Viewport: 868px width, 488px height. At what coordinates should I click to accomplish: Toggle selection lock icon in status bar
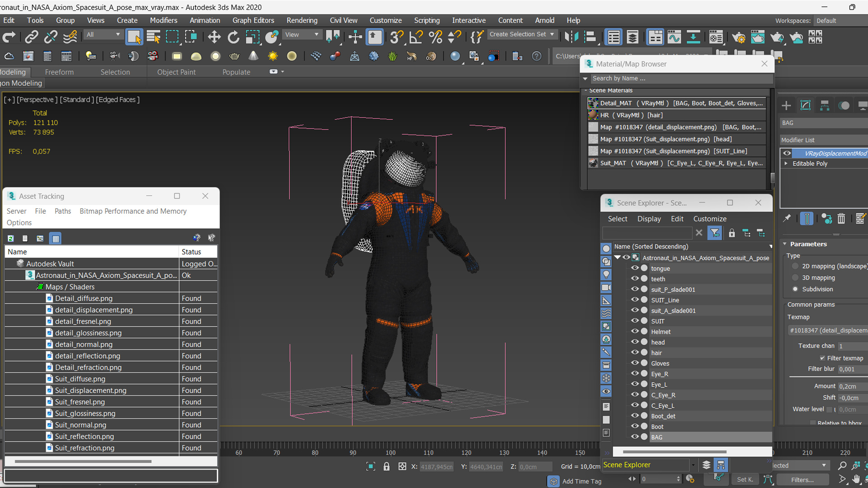point(387,466)
